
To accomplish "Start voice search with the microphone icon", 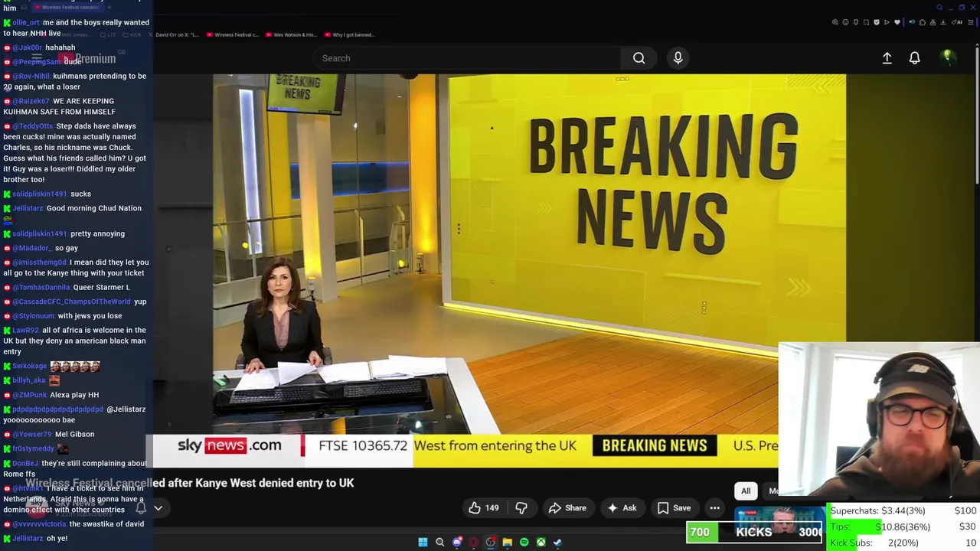I will (678, 58).
